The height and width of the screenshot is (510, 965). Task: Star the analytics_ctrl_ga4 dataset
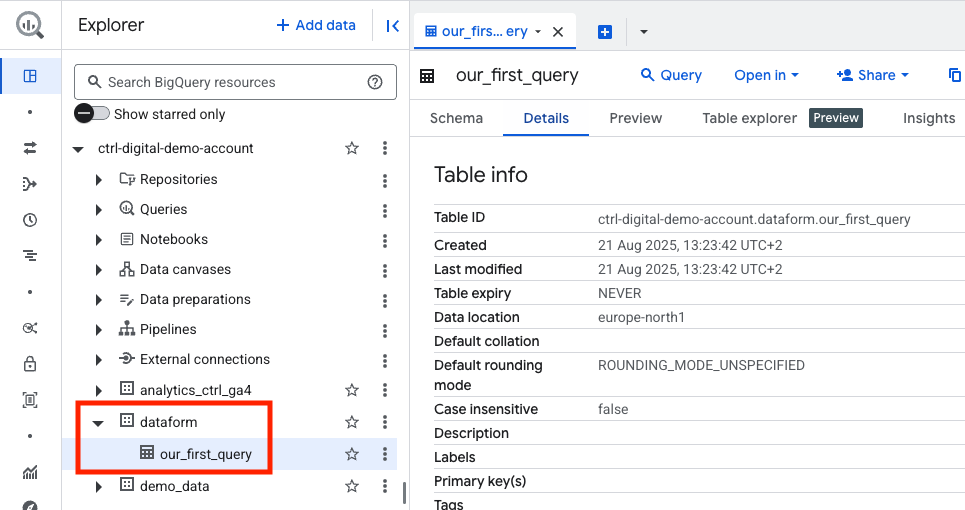[x=352, y=390]
